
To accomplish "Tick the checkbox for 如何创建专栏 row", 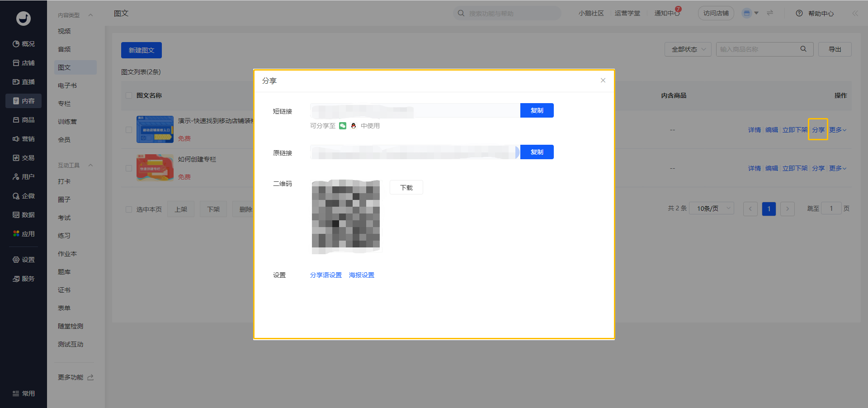I will coord(129,168).
